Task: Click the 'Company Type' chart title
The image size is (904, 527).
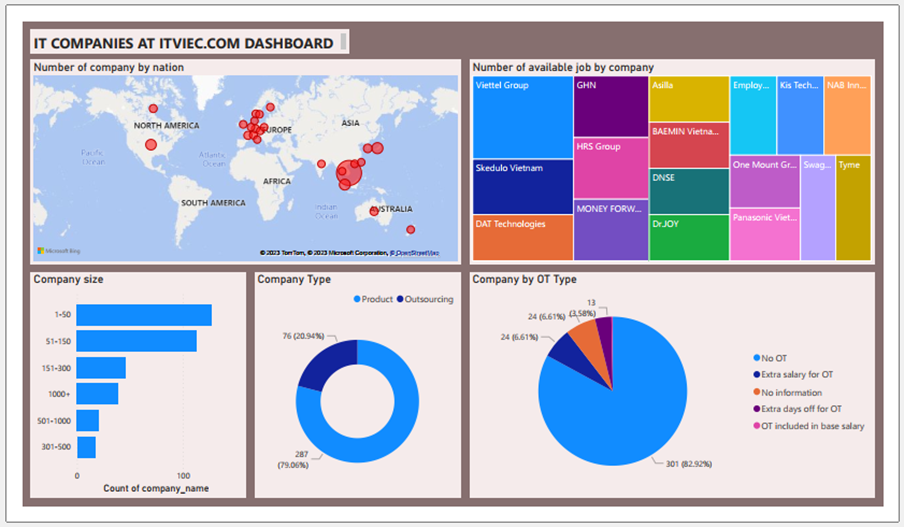Action: tap(294, 279)
